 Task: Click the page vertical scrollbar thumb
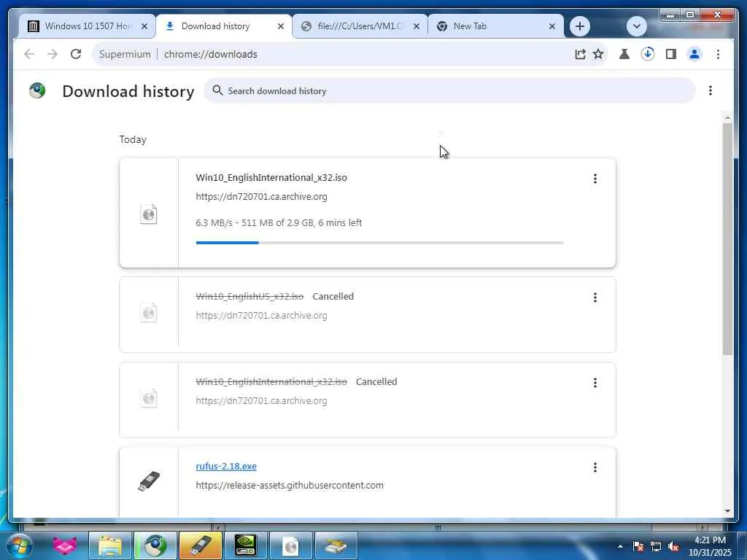(x=727, y=239)
